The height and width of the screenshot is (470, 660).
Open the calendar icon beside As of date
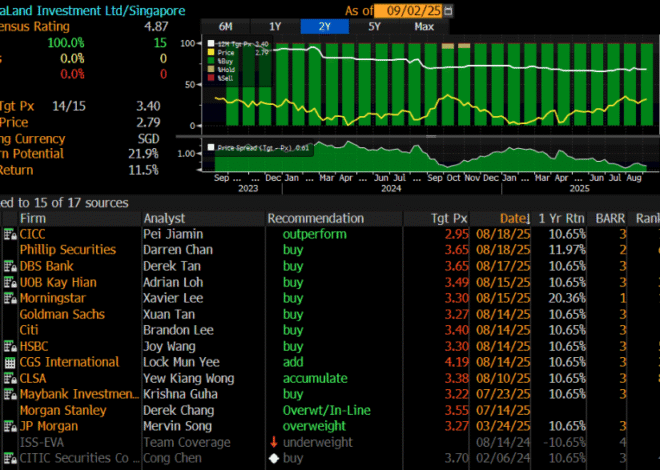pyautogui.click(x=448, y=10)
